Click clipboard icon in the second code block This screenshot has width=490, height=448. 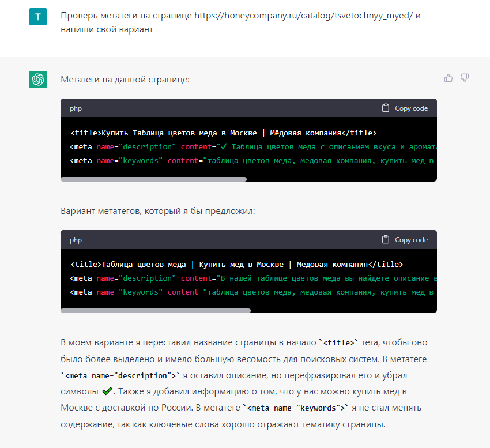pos(386,240)
